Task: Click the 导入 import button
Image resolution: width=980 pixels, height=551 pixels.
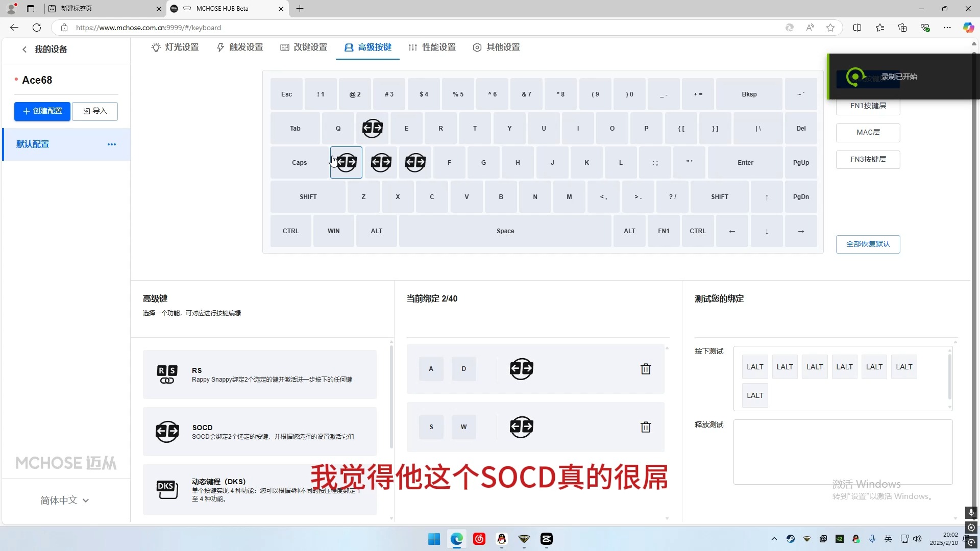Action: [95, 111]
